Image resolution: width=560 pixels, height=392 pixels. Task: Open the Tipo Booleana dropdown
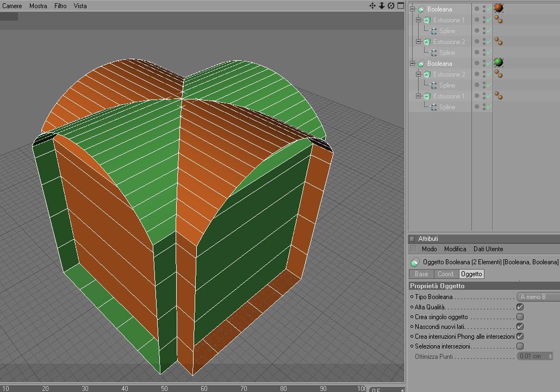(538, 297)
